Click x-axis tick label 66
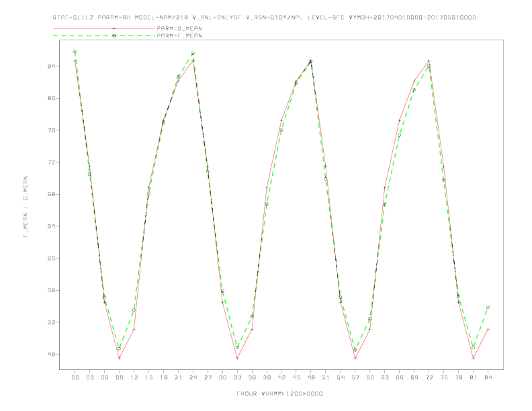The height and width of the screenshot is (411, 532). (x=400, y=377)
